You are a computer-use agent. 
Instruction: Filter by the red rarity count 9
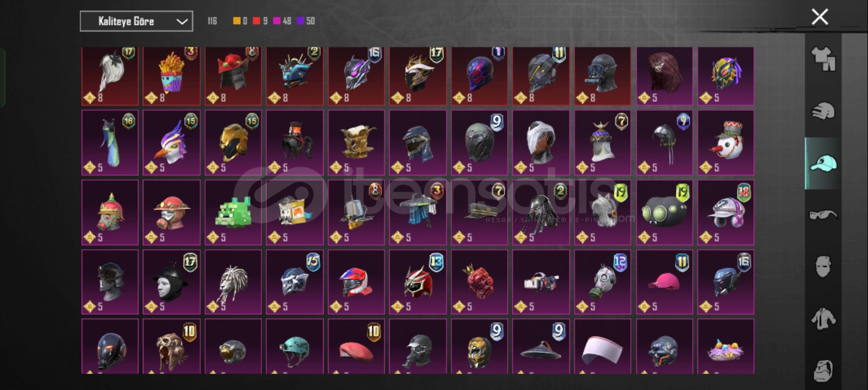[x=265, y=21]
